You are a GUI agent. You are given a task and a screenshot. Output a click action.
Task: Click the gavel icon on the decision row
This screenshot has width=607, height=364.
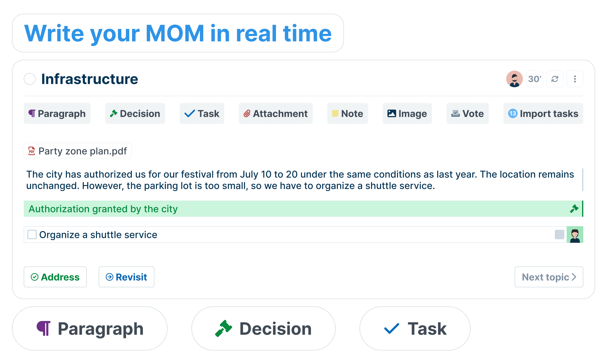pos(574,209)
